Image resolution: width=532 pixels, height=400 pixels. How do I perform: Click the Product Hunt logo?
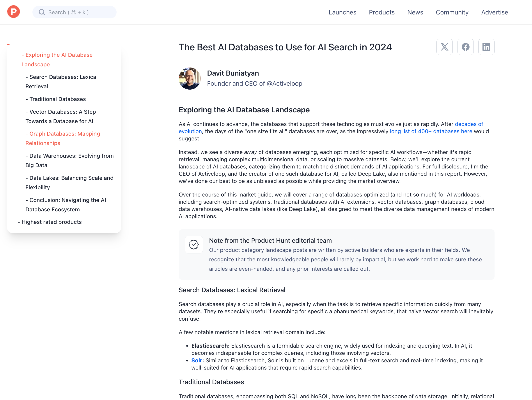13,12
